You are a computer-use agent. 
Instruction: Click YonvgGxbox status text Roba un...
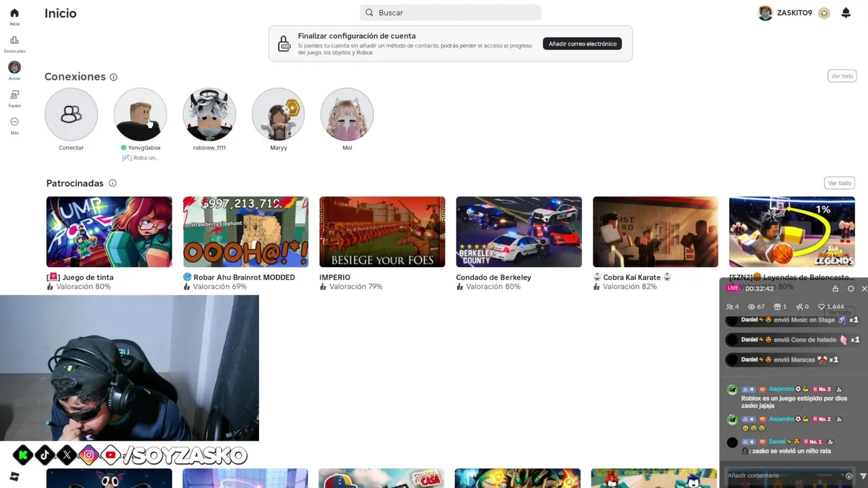click(140, 157)
